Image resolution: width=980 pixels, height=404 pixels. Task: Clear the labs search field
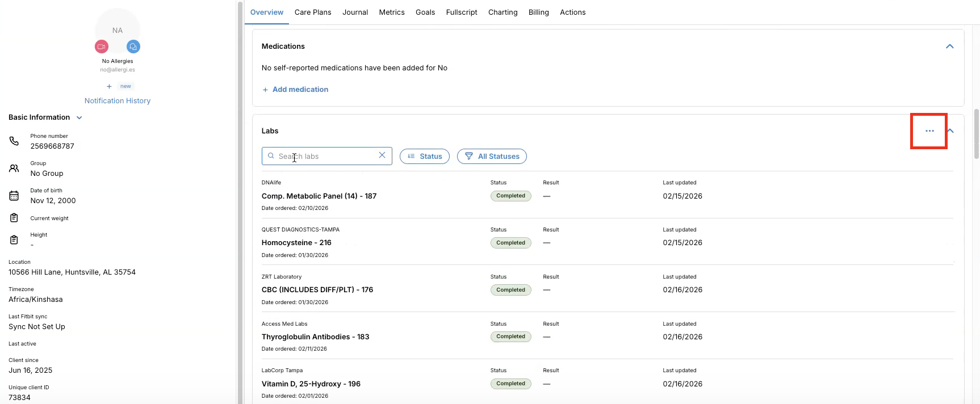click(382, 155)
